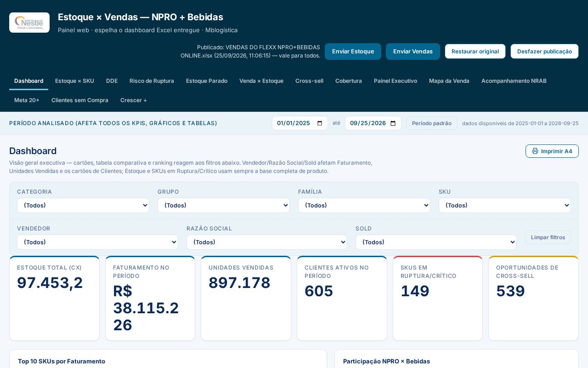Image resolution: width=588 pixels, height=368 pixels.
Task: Click the Cross-sell opportunities value 539
Action: point(510,291)
